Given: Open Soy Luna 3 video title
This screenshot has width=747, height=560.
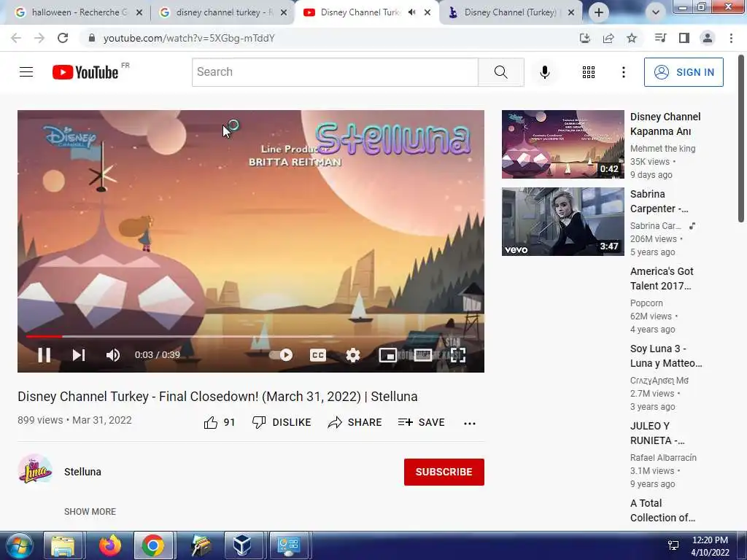Looking at the screenshot, I should click(666, 356).
